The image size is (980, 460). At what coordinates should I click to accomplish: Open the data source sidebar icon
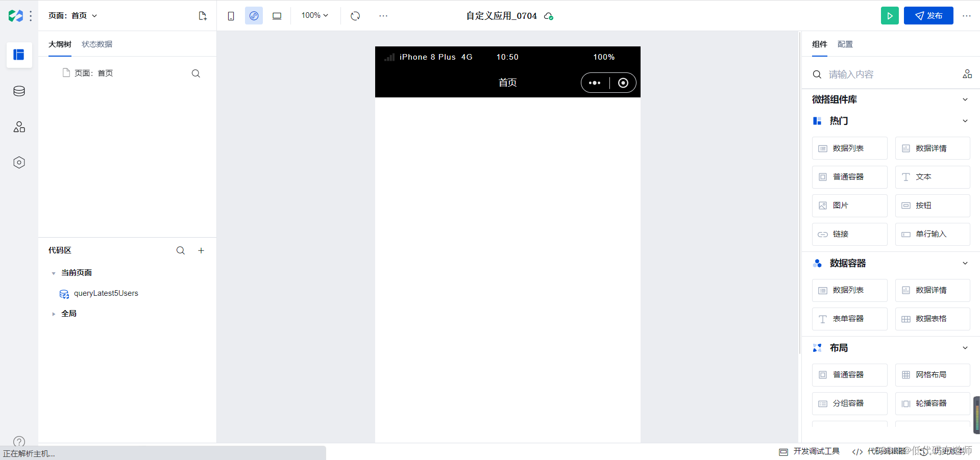point(19,91)
